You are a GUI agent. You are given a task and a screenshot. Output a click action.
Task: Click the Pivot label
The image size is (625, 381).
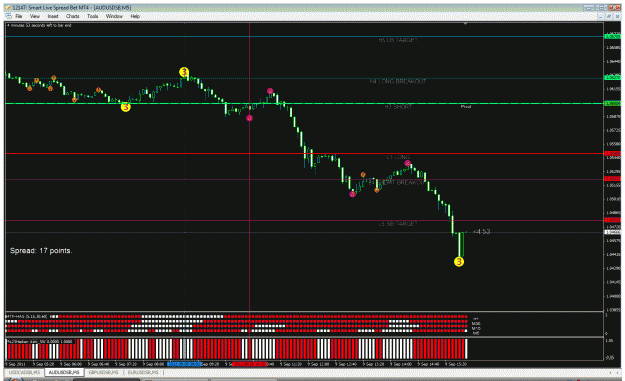click(x=466, y=107)
